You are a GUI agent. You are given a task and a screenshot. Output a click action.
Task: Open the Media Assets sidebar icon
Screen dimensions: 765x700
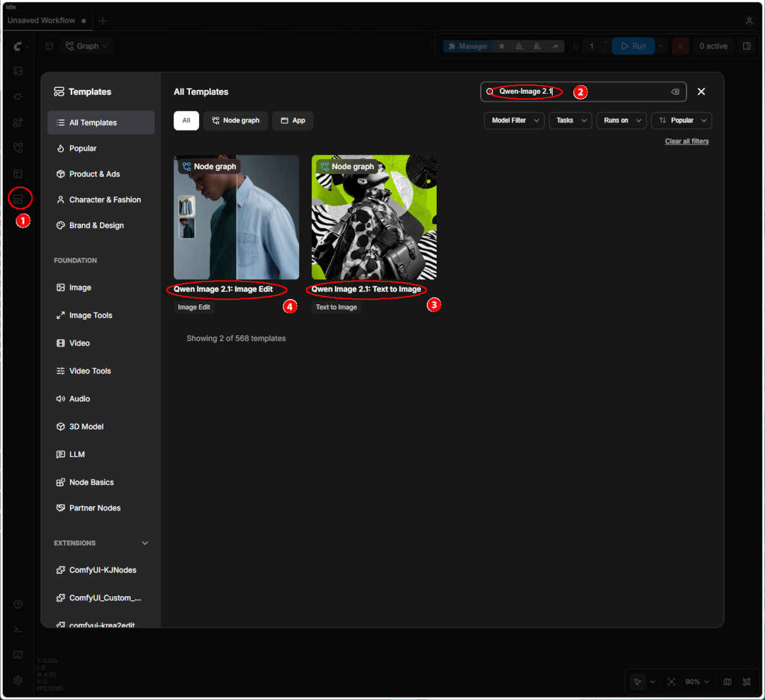pyautogui.click(x=19, y=71)
